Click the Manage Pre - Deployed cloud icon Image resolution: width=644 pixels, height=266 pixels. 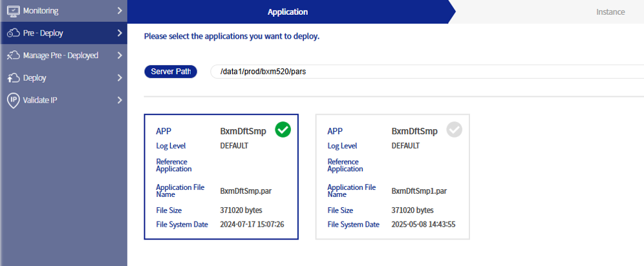(x=13, y=56)
